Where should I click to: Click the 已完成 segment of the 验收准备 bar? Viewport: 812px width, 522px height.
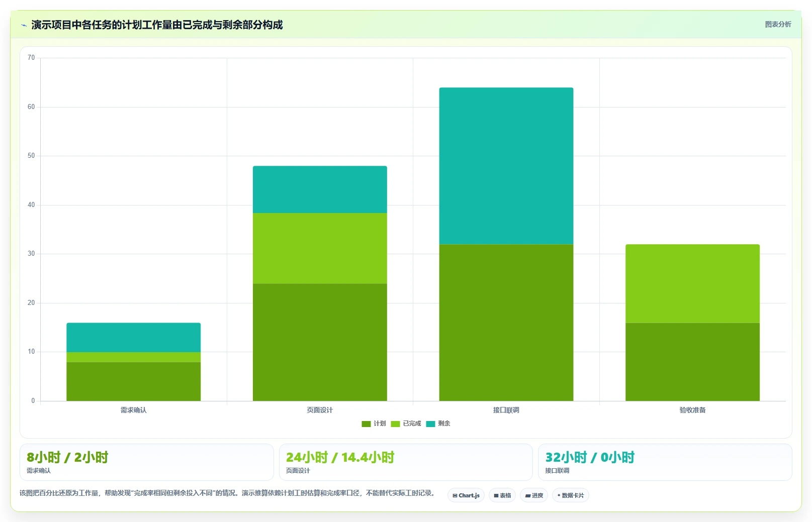(693, 283)
